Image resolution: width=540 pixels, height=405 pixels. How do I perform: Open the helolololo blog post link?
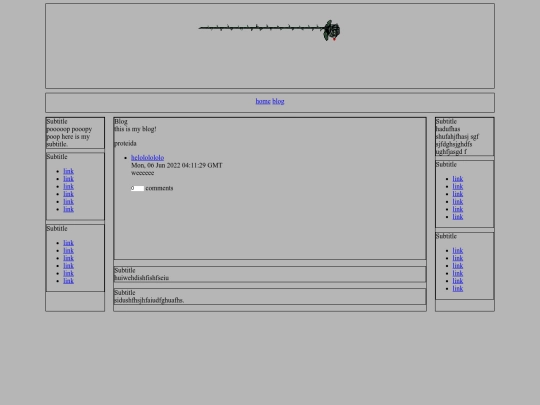pos(147,158)
